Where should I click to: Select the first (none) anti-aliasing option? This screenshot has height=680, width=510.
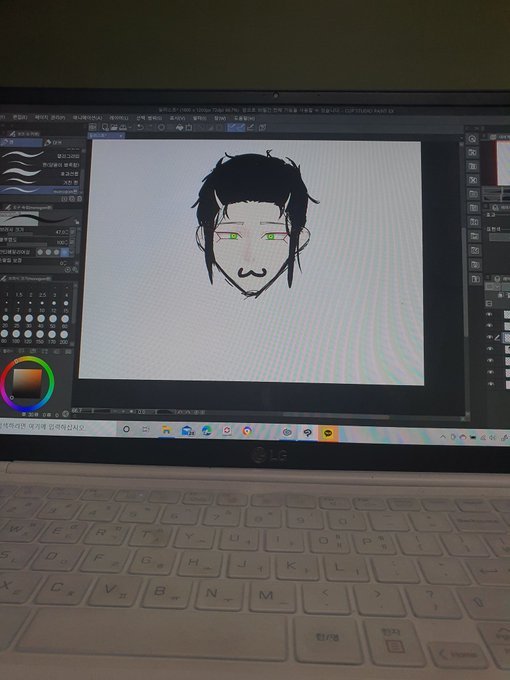point(40,252)
